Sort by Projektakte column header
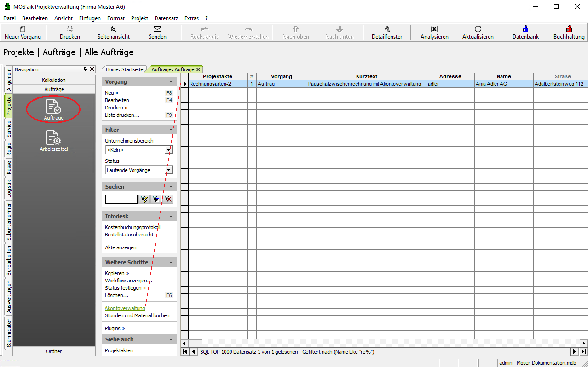 coord(218,76)
